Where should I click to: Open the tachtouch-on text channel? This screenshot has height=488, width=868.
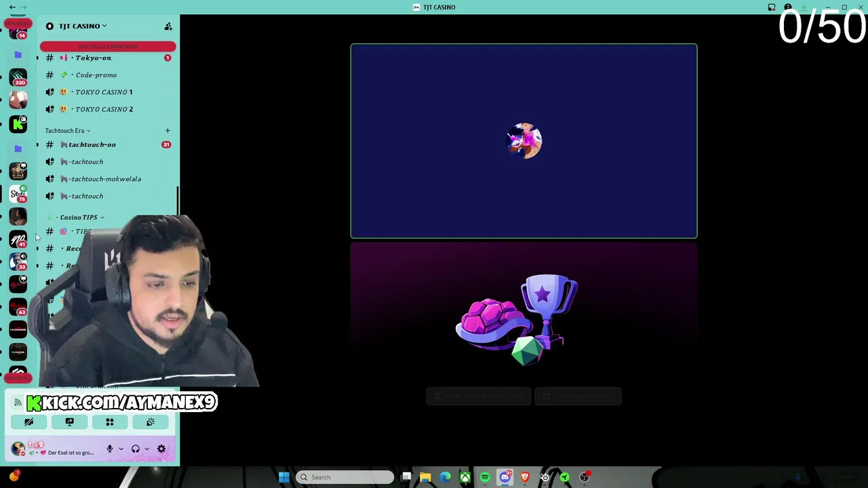pyautogui.click(x=108, y=144)
